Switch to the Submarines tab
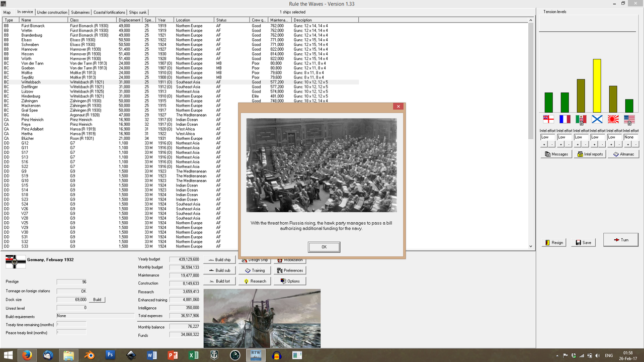The height and width of the screenshot is (362, 644). tap(80, 12)
